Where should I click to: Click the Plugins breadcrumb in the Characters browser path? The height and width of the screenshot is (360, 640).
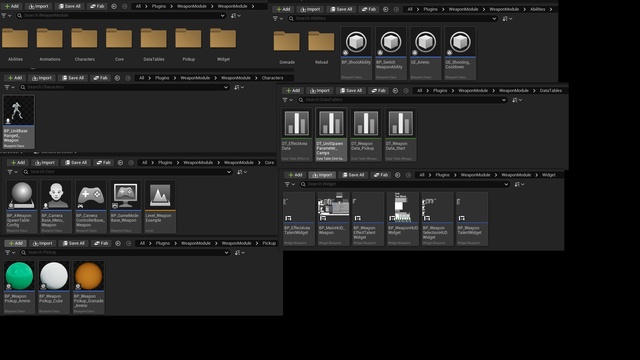click(x=162, y=78)
